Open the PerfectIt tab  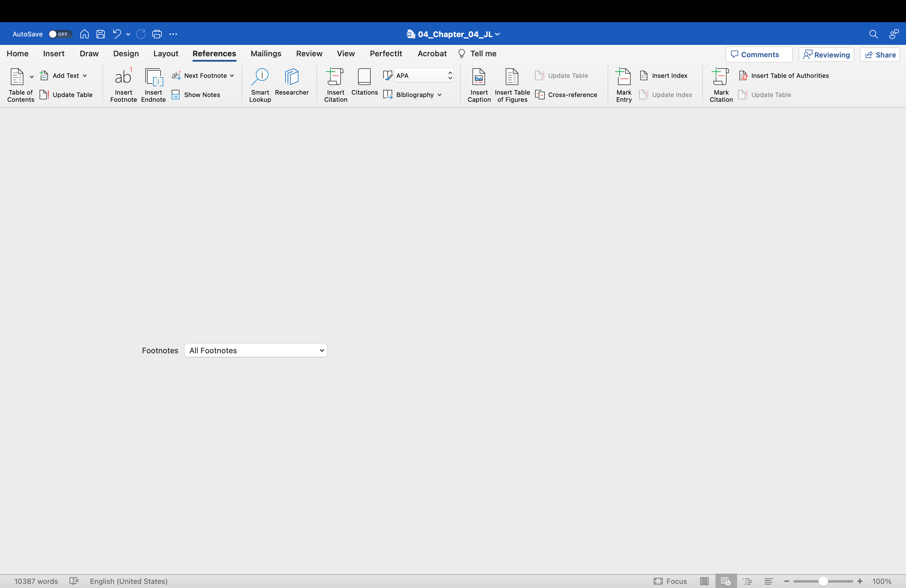click(386, 54)
